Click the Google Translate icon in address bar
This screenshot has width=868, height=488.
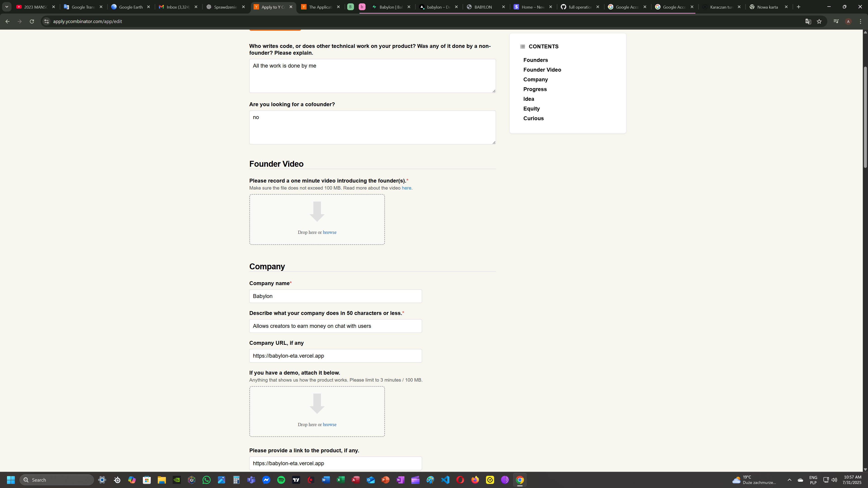pyautogui.click(x=808, y=21)
